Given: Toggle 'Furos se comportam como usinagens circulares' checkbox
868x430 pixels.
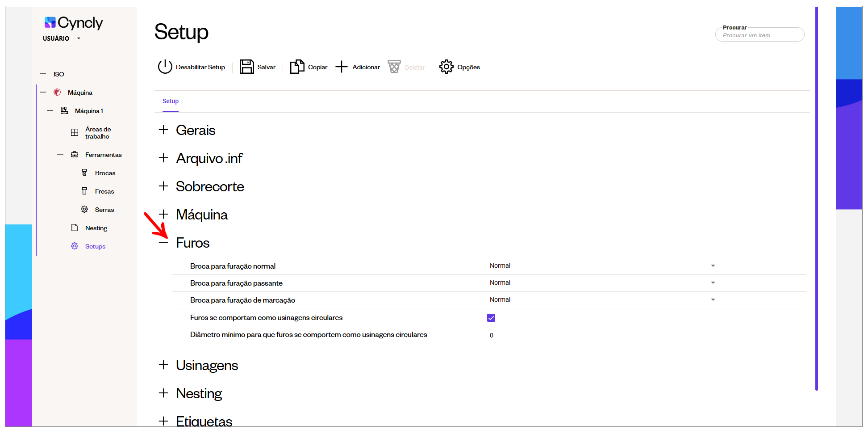Looking at the screenshot, I should [x=491, y=318].
